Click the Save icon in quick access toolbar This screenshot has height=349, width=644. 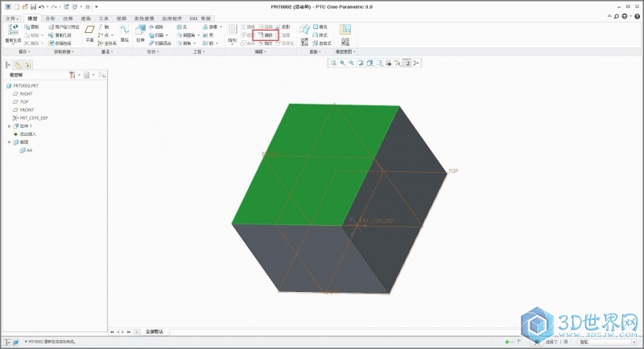click(33, 7)
